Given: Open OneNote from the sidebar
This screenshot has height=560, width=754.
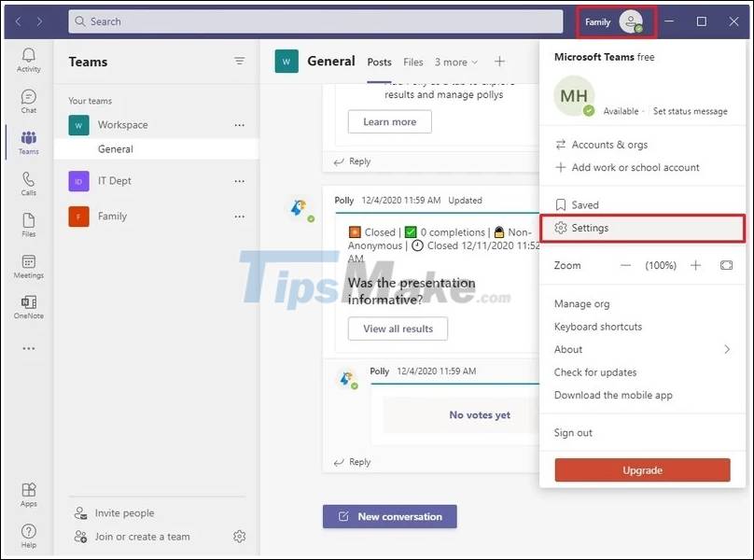Looking at the screenshot, I should 28,307.
